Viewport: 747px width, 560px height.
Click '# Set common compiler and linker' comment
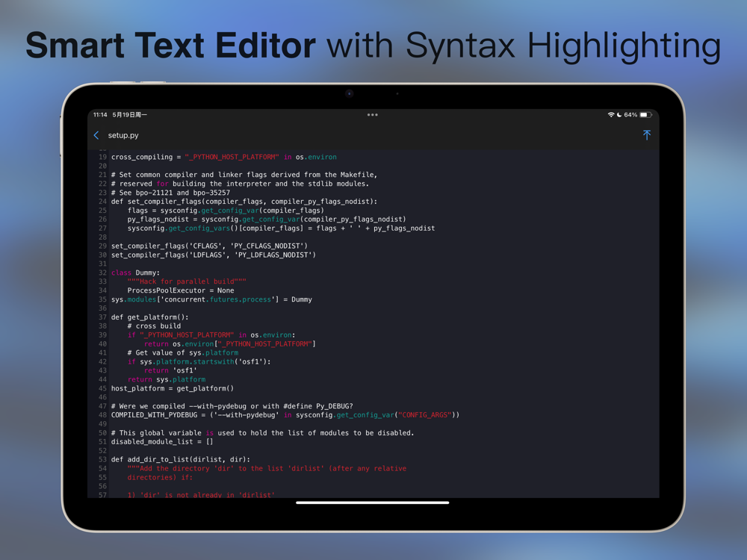[244, 175]
